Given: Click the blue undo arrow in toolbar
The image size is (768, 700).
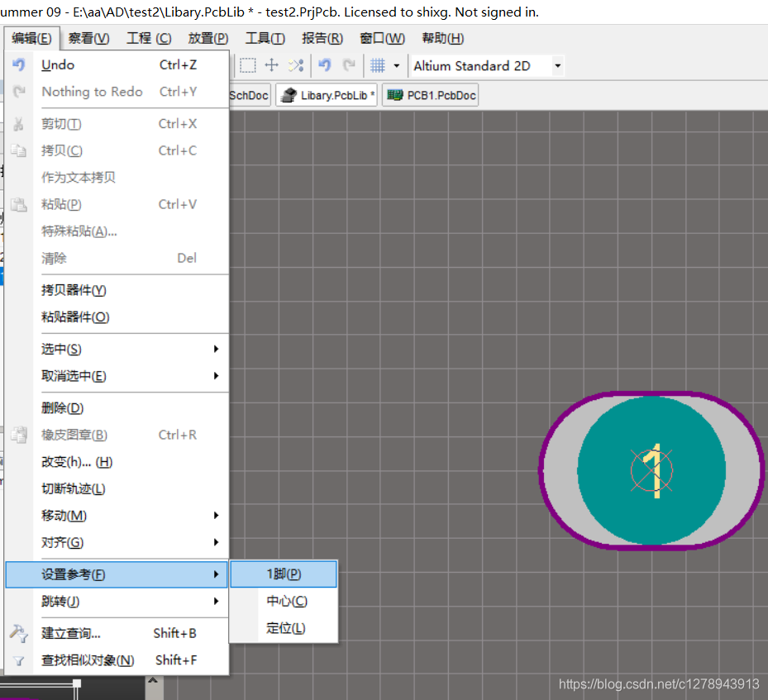Looking at the screenshot, I should (325, 66).
